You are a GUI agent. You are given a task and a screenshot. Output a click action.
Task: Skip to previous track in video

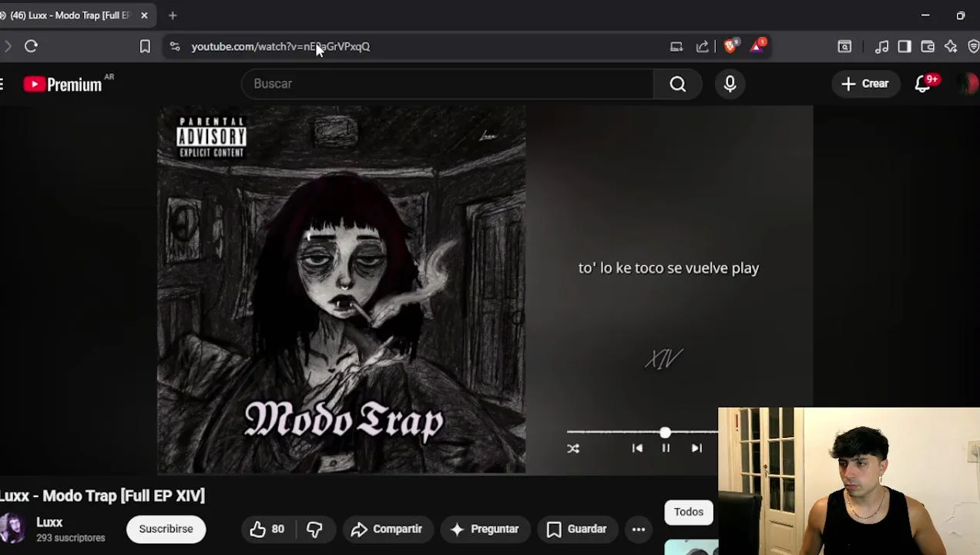[637, 449]
